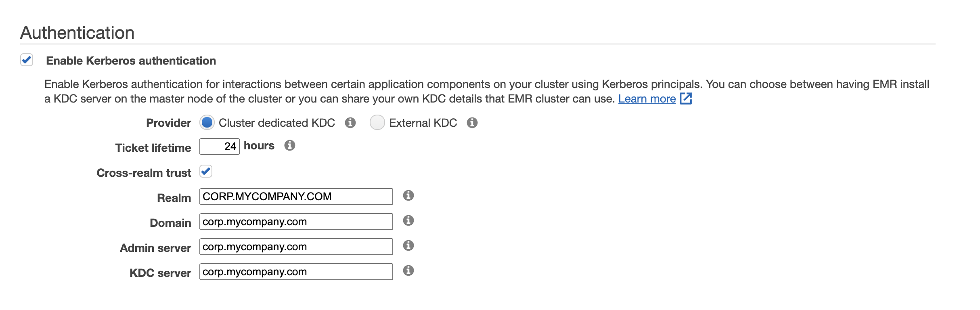Click the Enable Kerberos authentication label text
The height and width of the screenshot is (310, 980).
coord(131,61)
